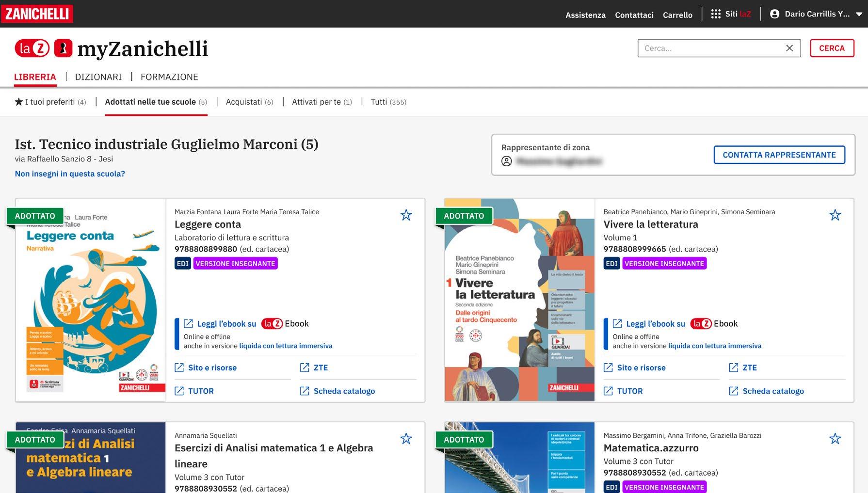This screenshot has height=493, width=868.
Task: Click CONTATTA RAPPRESENTANTE button
Action: pos(779,155)
